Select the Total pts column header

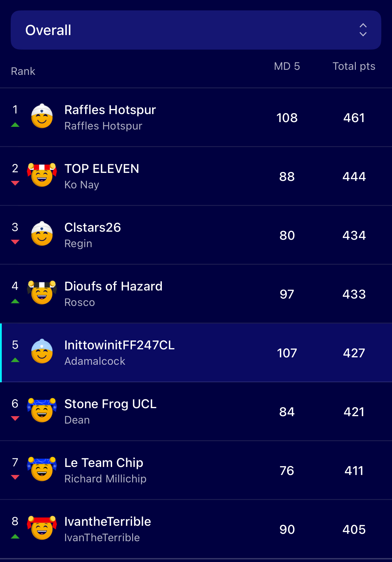point(354,66)
